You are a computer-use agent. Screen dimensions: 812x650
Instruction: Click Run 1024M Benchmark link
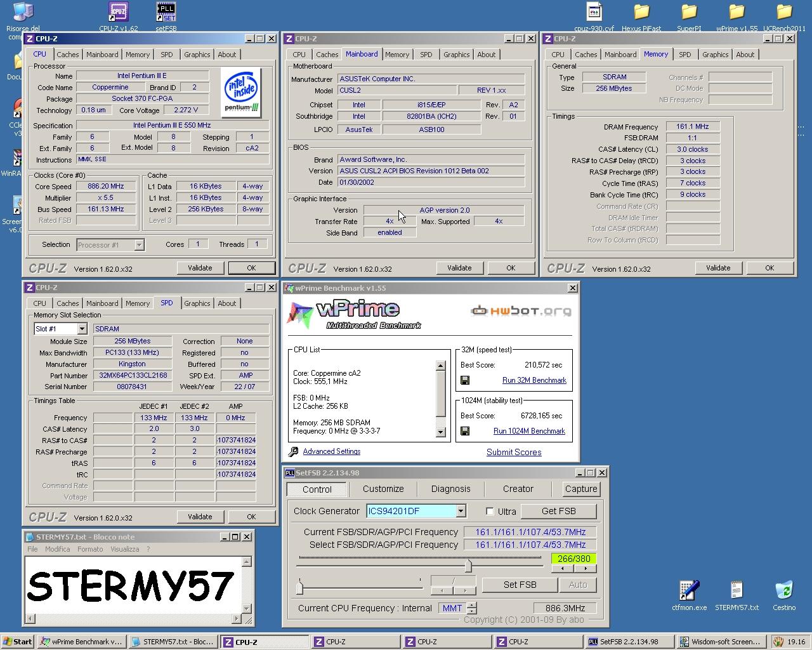point(529,431)
